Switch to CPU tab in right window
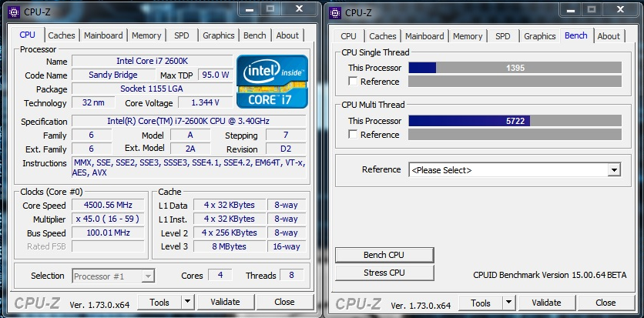 (349, 36)
